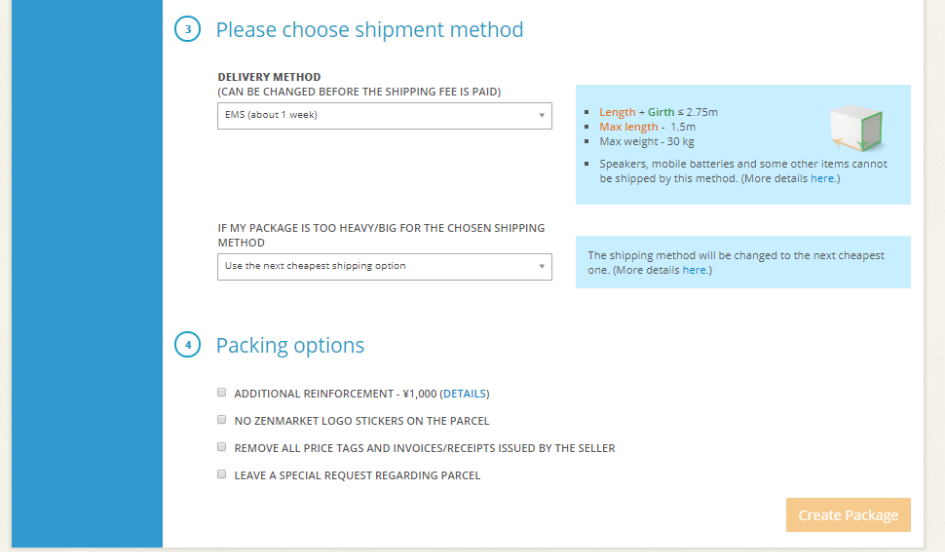Click the blue left sidebar panel
Screen dimensions: 945x552
[87, 274]
